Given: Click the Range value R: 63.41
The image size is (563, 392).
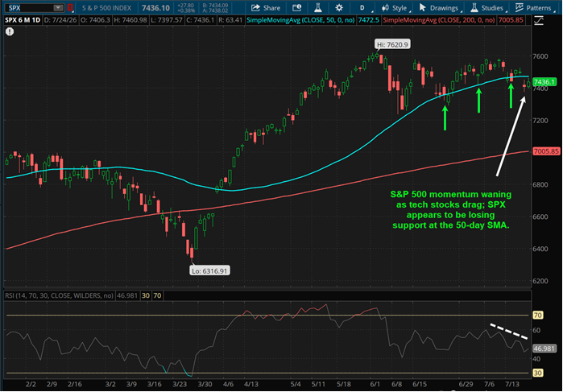Looking at the screenshot, I should tap(230, 20).
